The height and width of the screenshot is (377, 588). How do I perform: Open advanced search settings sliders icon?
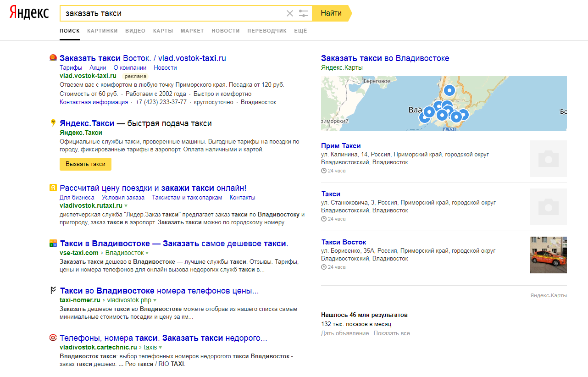(304, 13)
